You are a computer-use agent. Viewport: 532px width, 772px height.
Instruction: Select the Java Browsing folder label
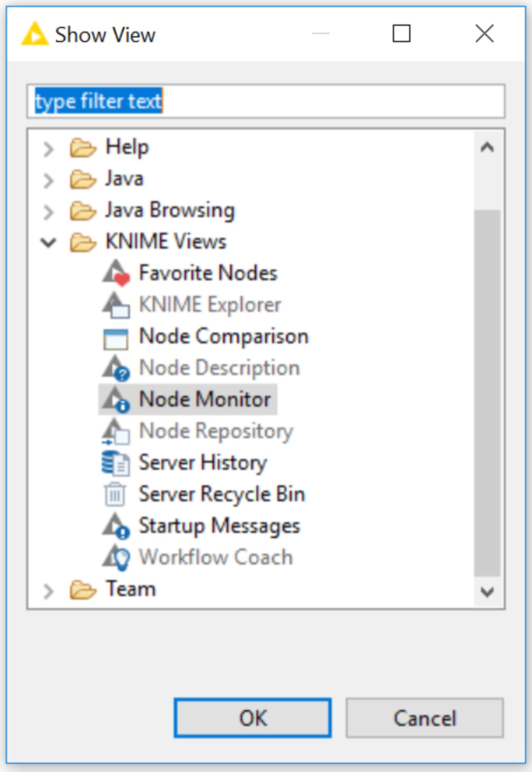(x=170, y=211)
